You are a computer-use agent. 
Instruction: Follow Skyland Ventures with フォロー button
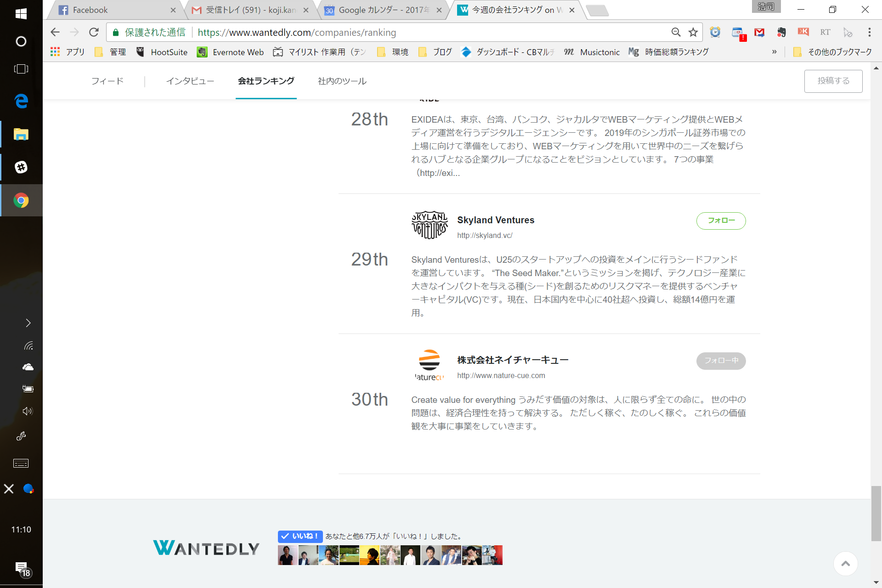coord(721,220)
